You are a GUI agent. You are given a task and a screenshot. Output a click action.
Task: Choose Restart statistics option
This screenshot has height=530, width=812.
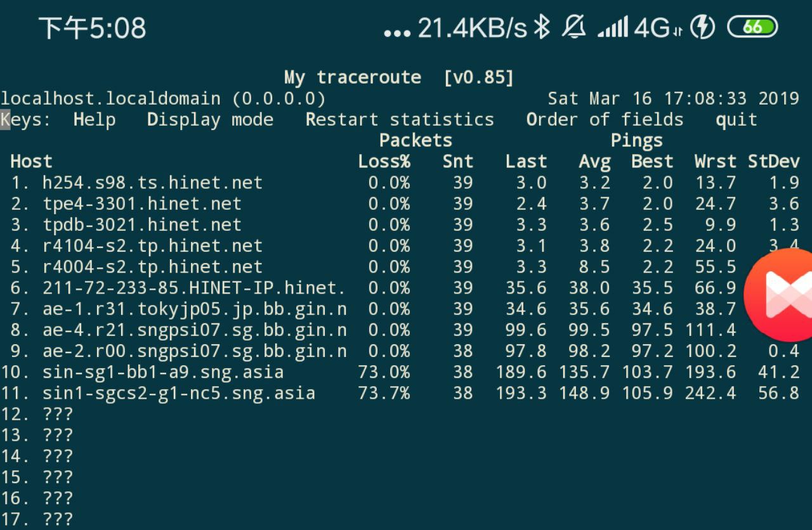[x=400, y=120]
